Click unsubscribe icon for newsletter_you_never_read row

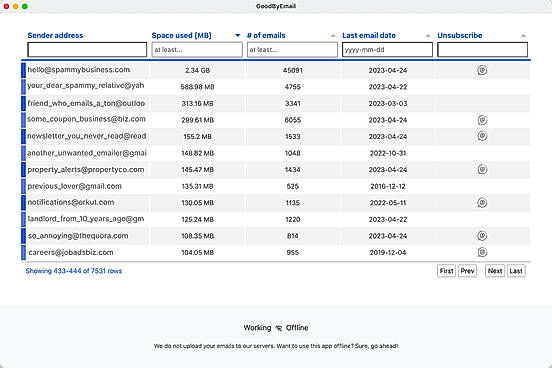click(482, 136)
